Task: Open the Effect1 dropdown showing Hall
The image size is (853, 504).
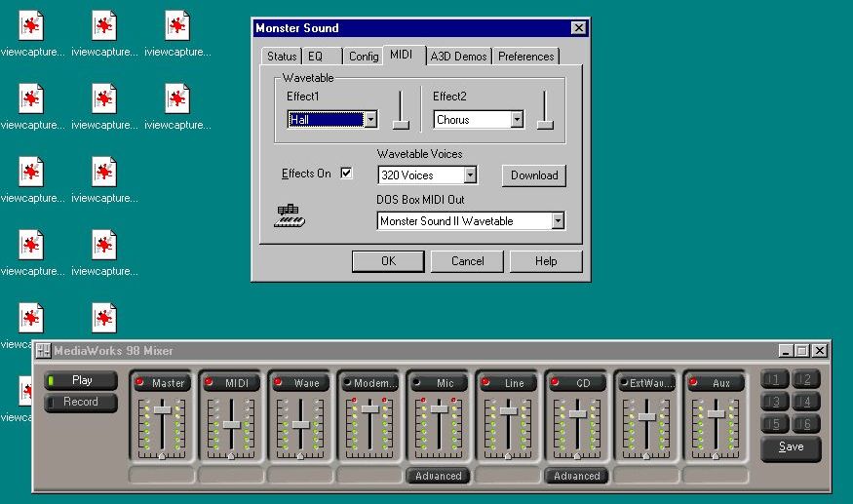Action: 370,119
